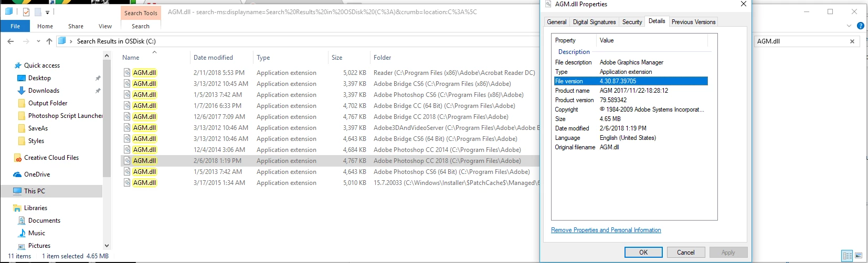Open Creative Cloud Files in navigation pane
The height and width of the screenshot is (263, 868).
tap(51, 158)
